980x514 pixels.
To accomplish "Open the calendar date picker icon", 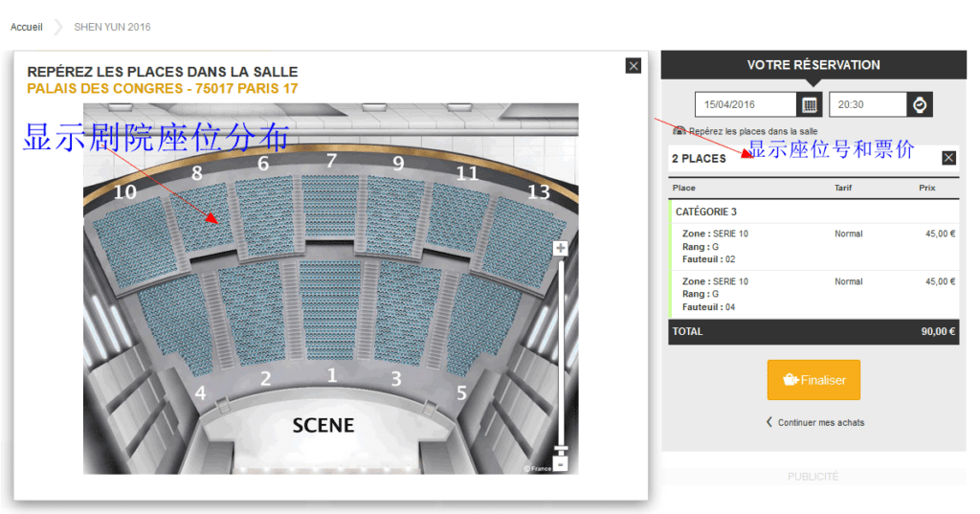I will 810,104.
